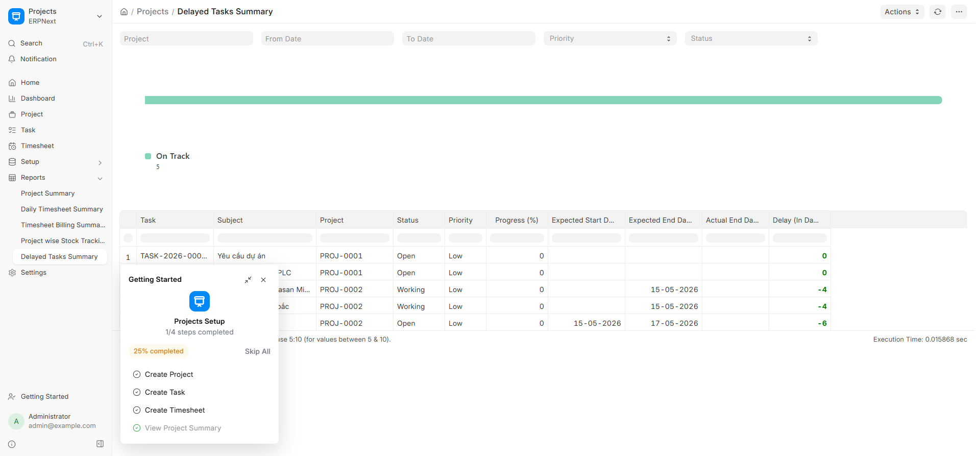Click the Progress (%) column header
980x456 pixels.
pos(517,220)
